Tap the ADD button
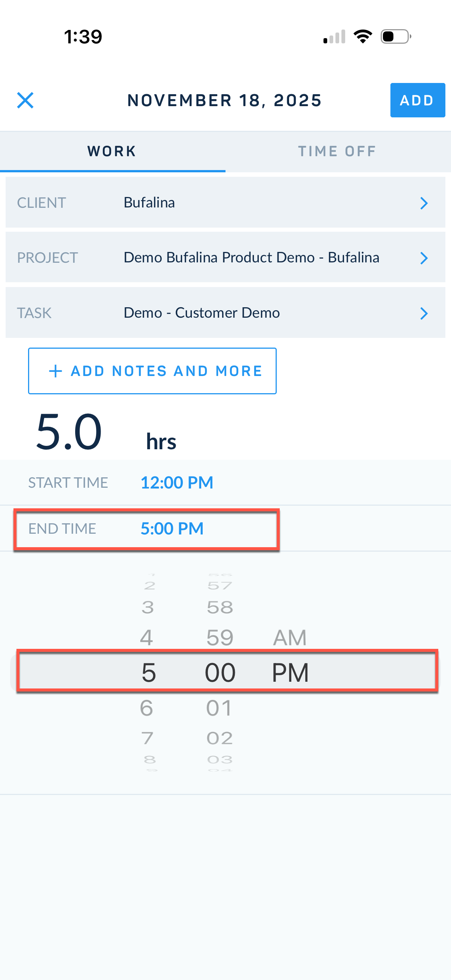451x980 pixels. (417, 100)
